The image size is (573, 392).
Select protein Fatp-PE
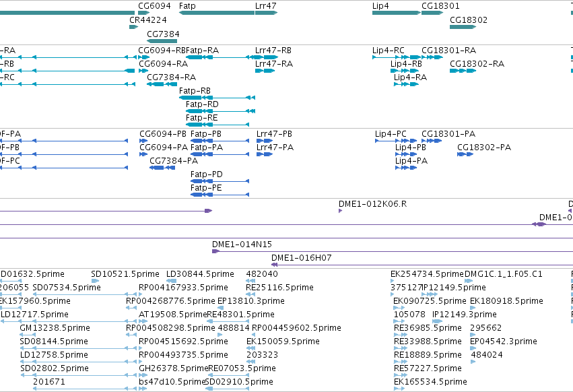220,195
